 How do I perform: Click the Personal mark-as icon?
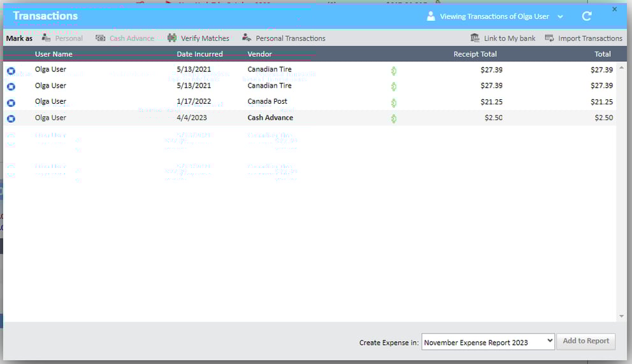[46, 38]
